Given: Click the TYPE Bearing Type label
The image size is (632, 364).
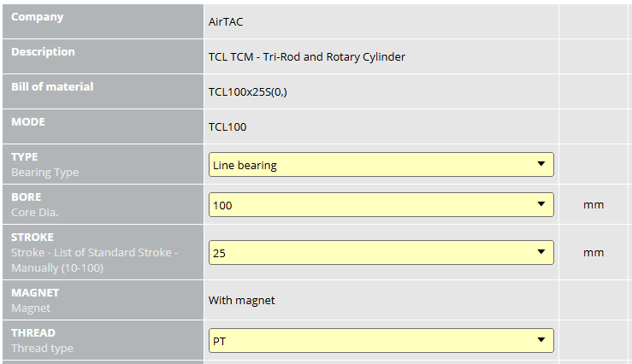Looking at the screenshot, I should (44, 164).
